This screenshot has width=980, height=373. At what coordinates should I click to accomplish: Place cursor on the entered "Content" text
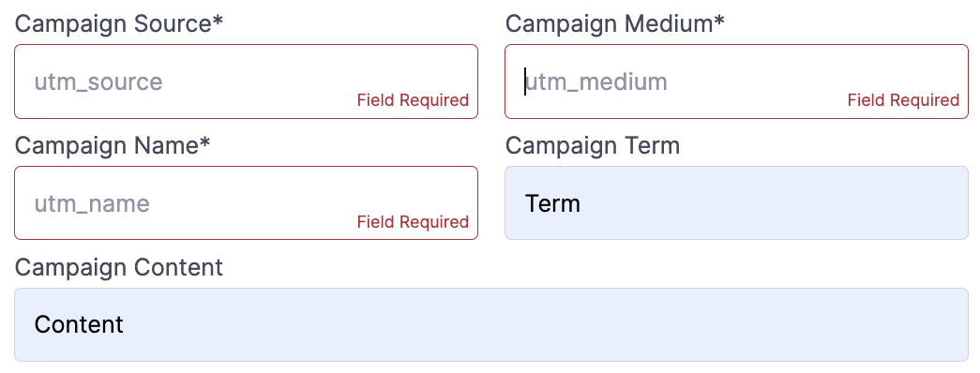(79, 325)
